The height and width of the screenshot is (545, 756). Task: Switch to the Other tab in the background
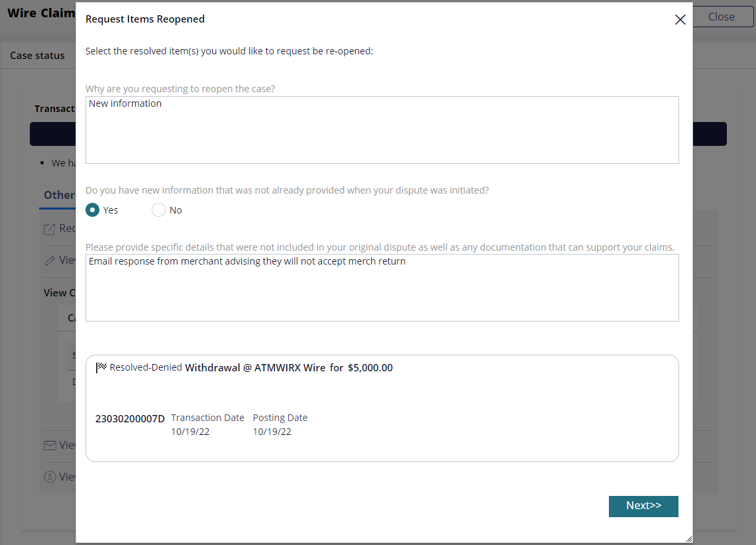[60, 196]
